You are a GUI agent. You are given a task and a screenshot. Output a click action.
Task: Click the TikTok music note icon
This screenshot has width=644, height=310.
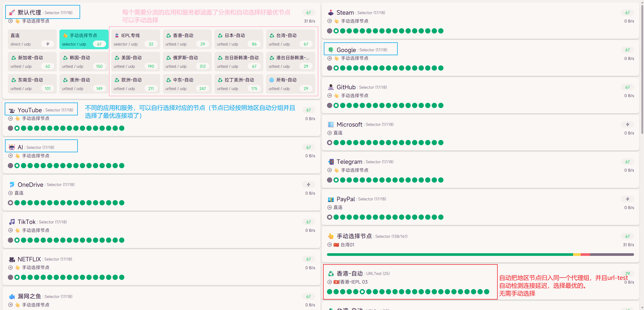pos(12,222)
